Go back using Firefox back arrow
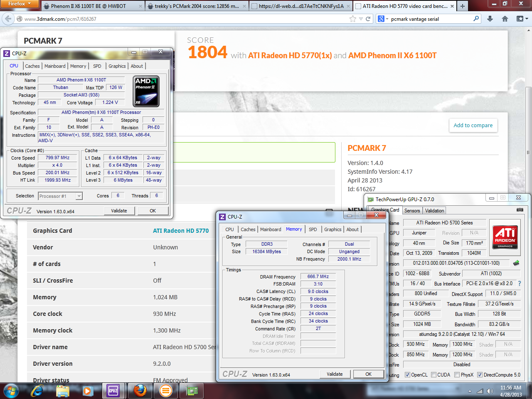Screen dimensions: 532x399 point(8,19)
